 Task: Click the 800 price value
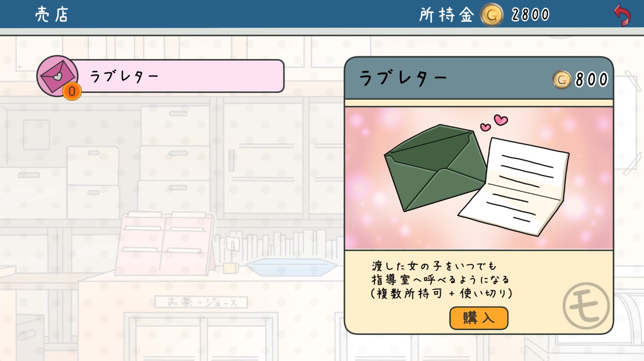[592, 80]
